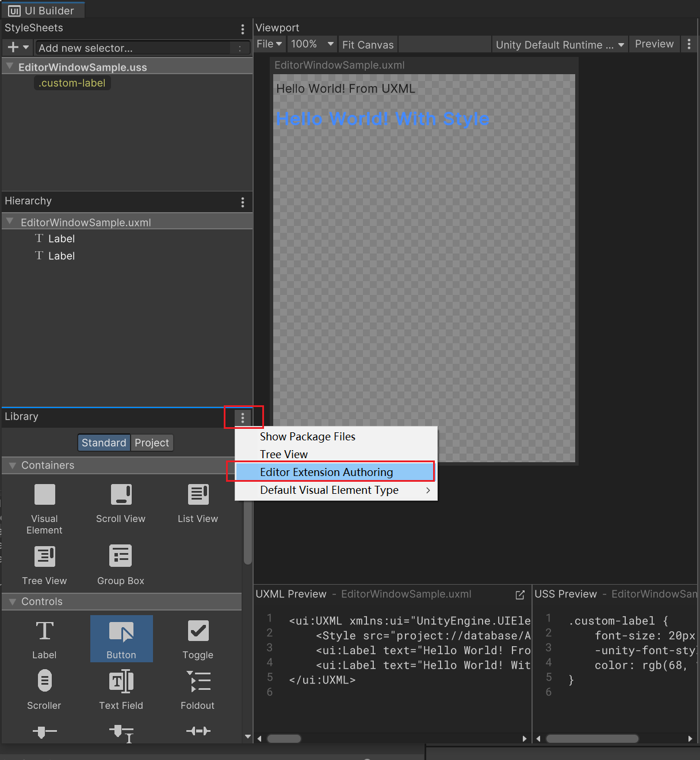Choose Editor Extension Authoring menu item
This screenshot has height=760, width=700.
[x=327, y=472]
